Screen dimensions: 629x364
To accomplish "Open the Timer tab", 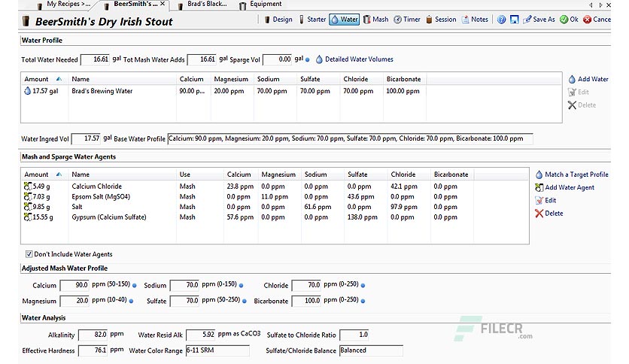I will [x=407, y=20].
